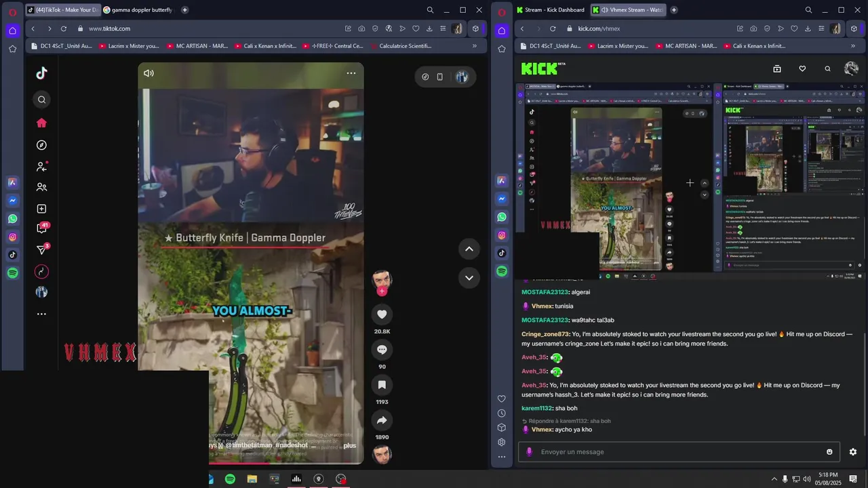Open TikTok account avatar at top right
Image resolution: width=868 pixels, height=488 pixels.
pyautogui.click(x=462, y=77)
